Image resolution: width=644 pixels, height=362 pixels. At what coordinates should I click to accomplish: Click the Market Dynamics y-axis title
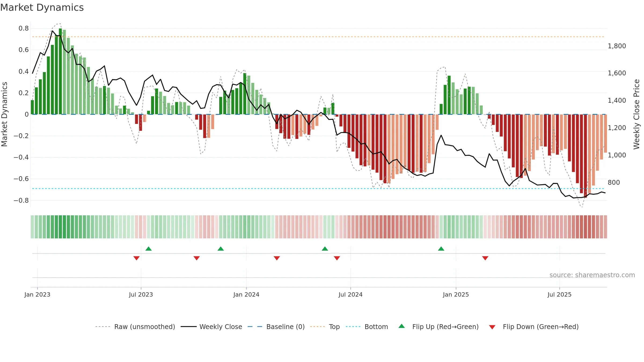tap(4, 114)
